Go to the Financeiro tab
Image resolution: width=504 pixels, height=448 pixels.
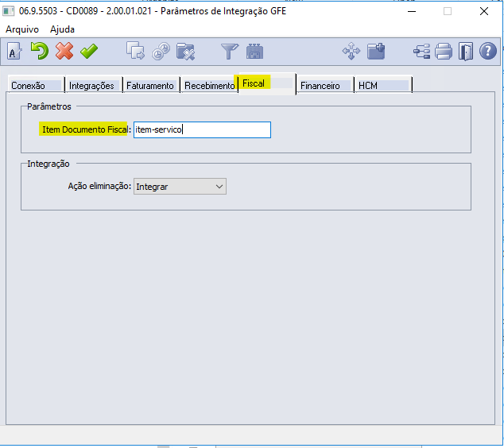[x=320, y=86]
